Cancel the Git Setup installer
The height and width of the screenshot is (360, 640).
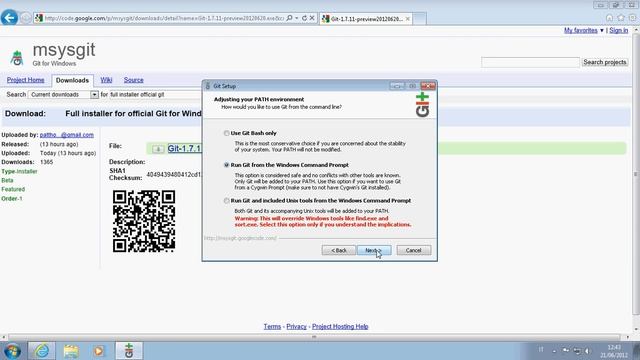pos(413,250)
